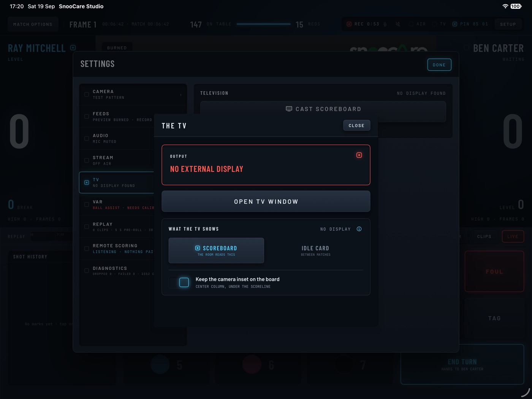Click the red output status icon
Screen dimensions: 532x399
tap(359, 155)
